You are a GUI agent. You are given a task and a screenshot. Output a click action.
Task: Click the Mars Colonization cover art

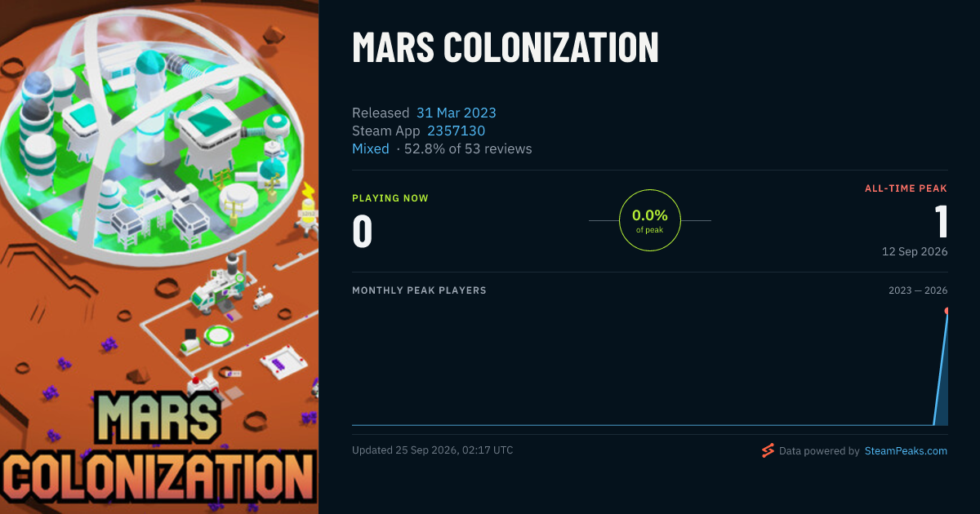point(159,257)
